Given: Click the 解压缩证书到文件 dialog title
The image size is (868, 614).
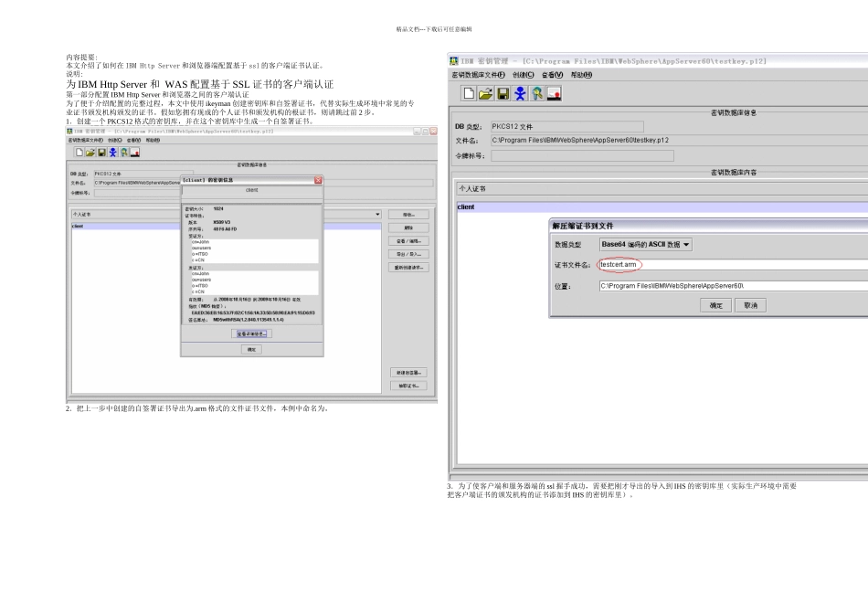Looking at the screenshot, I should point(582,226).
